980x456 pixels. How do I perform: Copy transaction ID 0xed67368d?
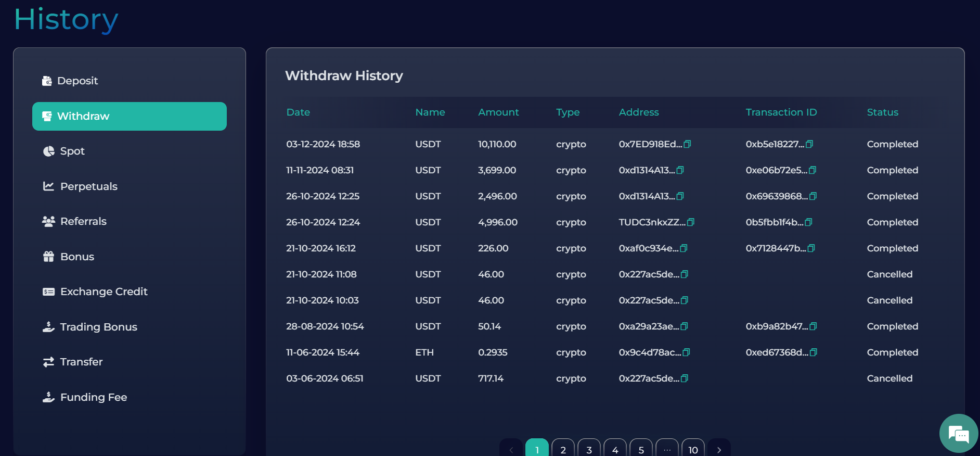tap(814, 352)
